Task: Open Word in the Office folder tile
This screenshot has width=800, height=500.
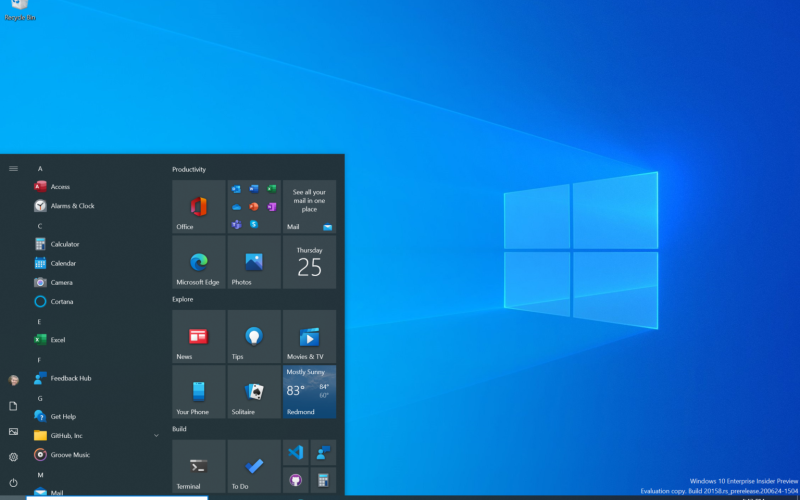Action: click(x=254, y=189)
